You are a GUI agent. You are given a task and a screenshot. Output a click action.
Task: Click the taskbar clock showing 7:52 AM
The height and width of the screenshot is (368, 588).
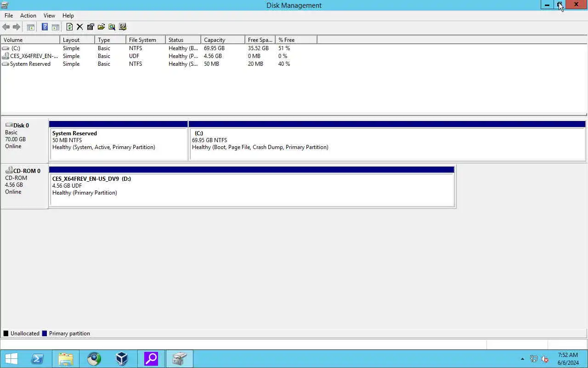pyautogui.click(x=568, y=359)
